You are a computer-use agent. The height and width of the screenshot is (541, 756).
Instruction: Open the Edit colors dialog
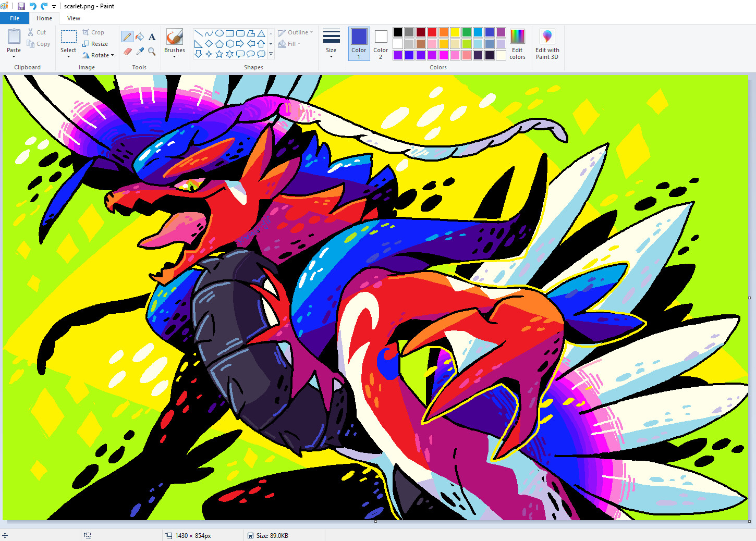(x=517, y=44)
